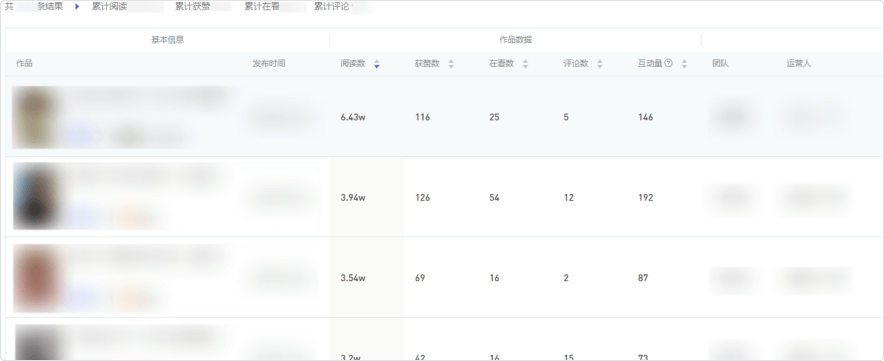Image resolution: width=884 pixels, height=361 pixels.
Task: Click the 作品数据 group header
Action: click(515, 40)
